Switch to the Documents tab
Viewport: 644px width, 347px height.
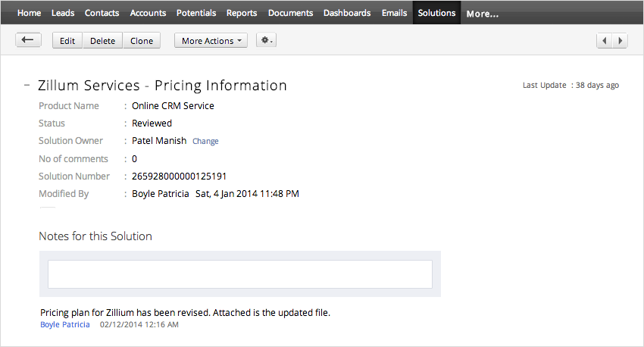pyautogui.click(x=290, y=13)
